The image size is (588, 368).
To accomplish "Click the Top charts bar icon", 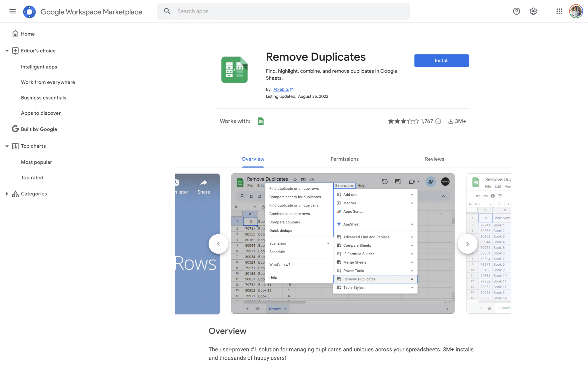I will (15, 146).
